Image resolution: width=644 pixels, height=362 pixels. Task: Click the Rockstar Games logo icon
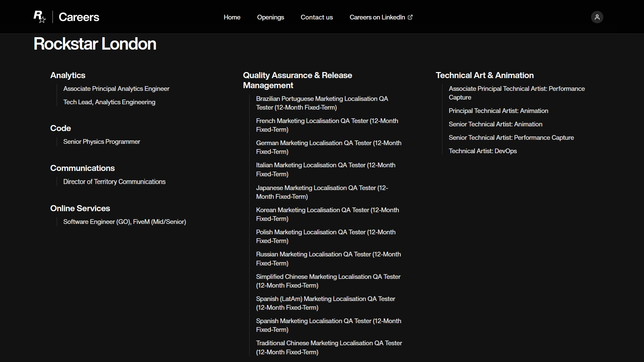click(x=40, y=17)
